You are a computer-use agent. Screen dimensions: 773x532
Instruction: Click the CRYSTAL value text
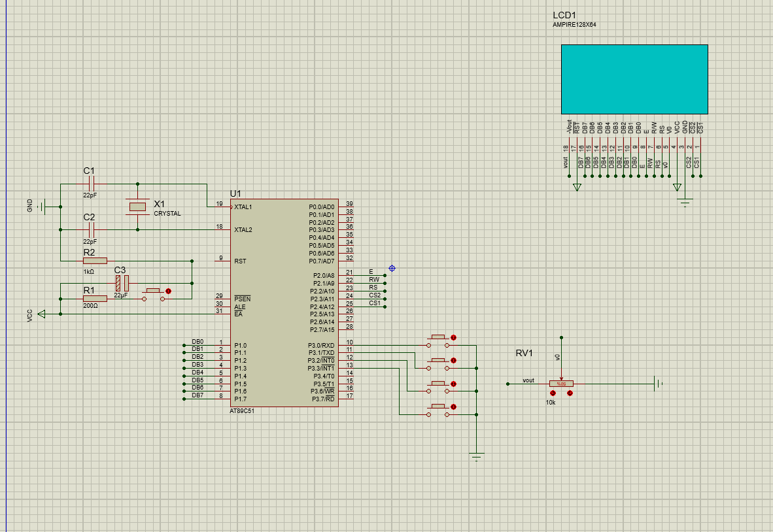pyautogui.click(x=167, y=214)
